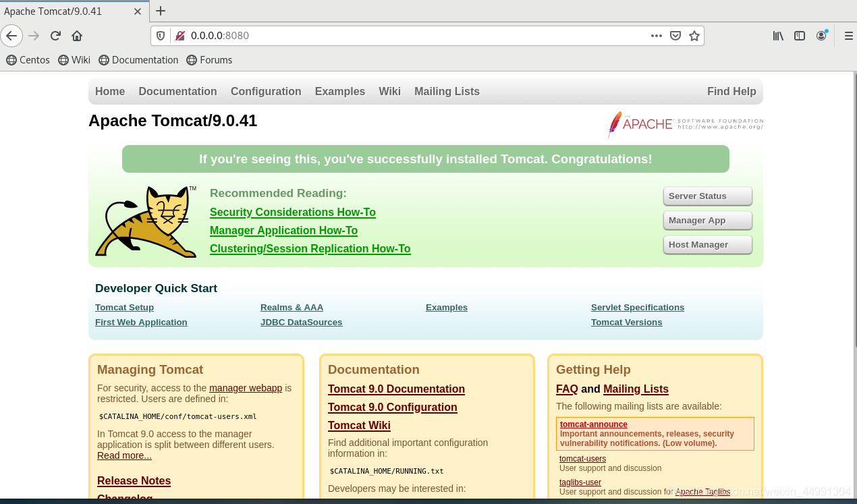Open Tomcat 9.0 Documentation link

396,389
